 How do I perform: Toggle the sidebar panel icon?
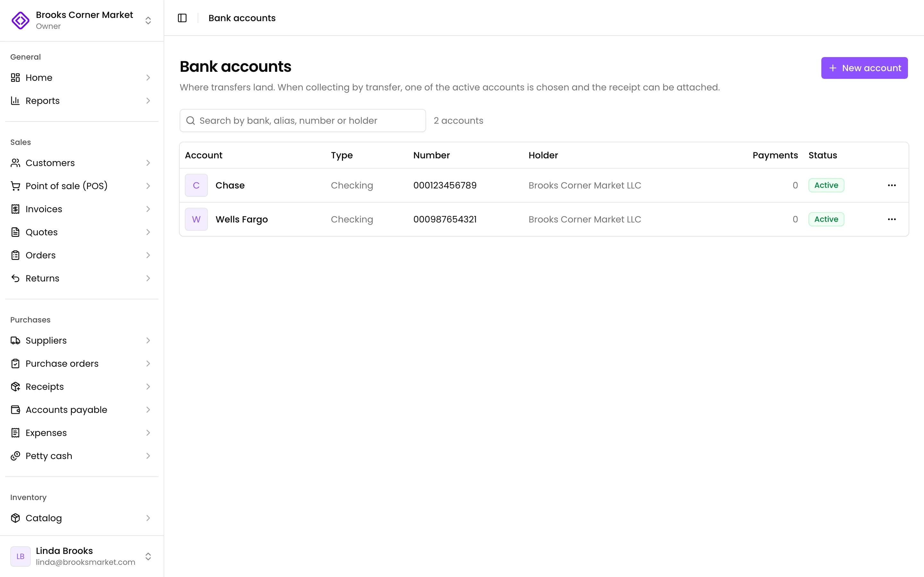pyautogui.click(x=182, y=18)
